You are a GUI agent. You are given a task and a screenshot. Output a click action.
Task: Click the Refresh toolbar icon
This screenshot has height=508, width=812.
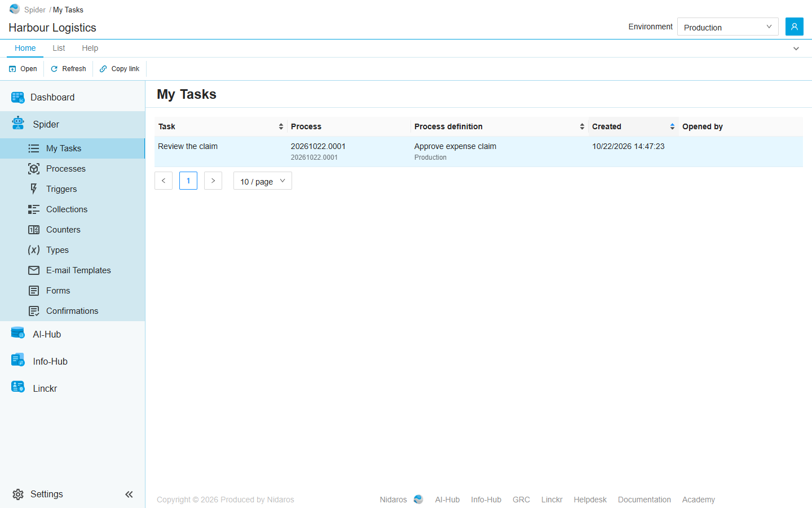[x=54, y=69]
